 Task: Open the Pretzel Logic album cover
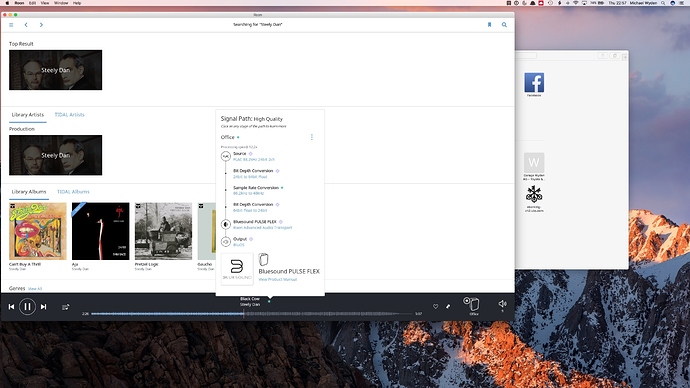coord(163,231)
